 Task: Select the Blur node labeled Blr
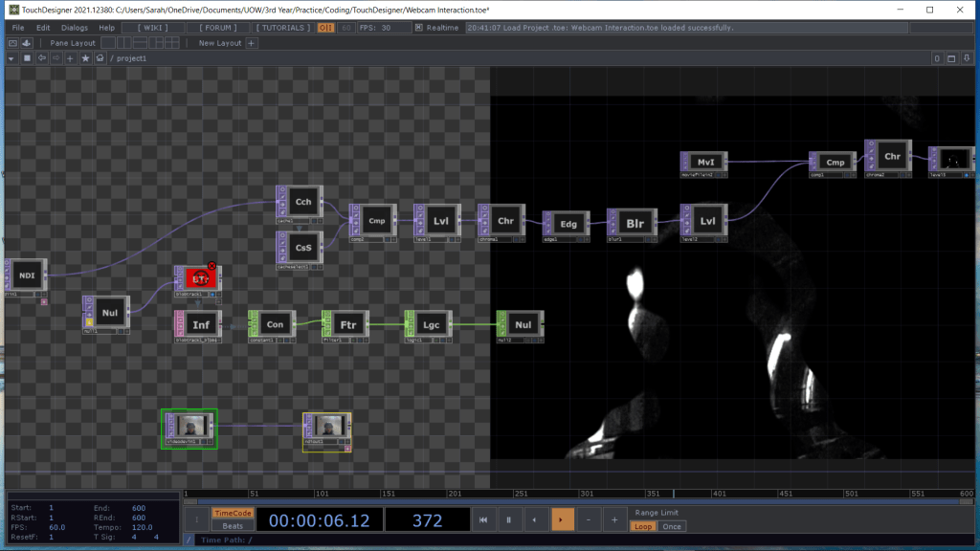click(635, 222)
